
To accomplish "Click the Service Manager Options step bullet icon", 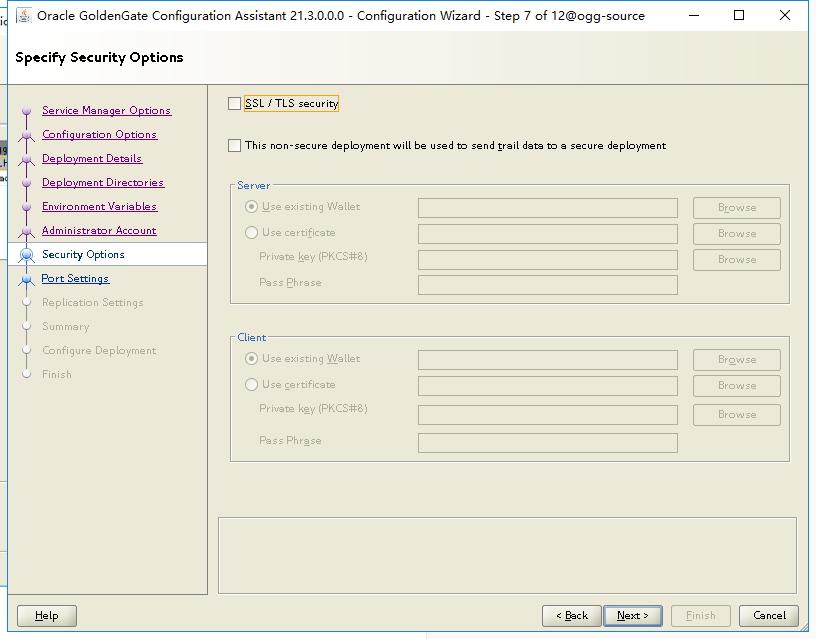I will (27, 111).
